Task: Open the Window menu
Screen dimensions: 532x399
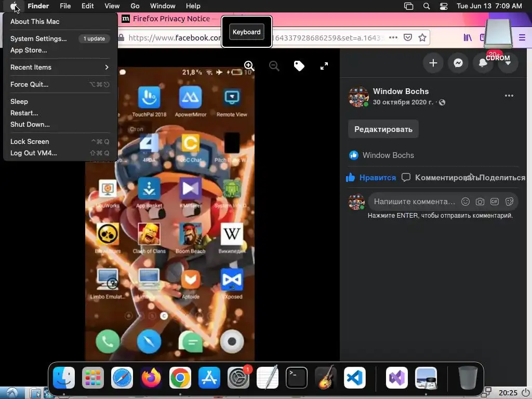Action: coord(163,6)
